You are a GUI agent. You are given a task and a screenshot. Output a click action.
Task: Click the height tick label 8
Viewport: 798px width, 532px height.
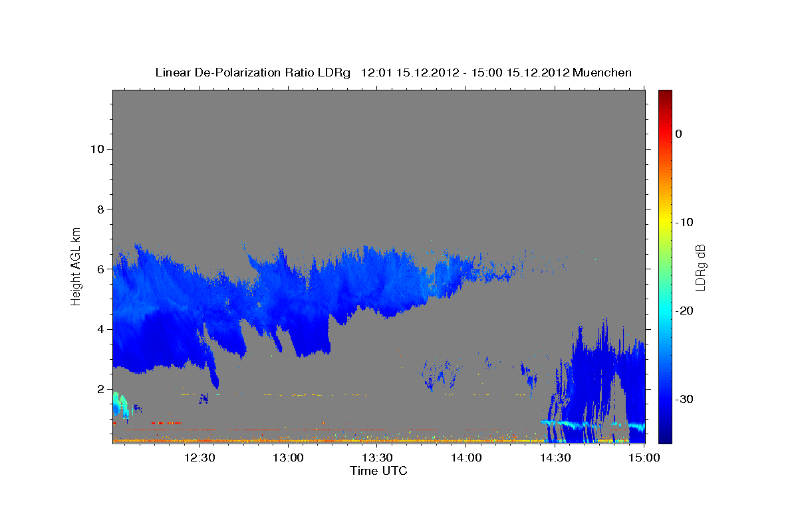[x=100, y=209]
